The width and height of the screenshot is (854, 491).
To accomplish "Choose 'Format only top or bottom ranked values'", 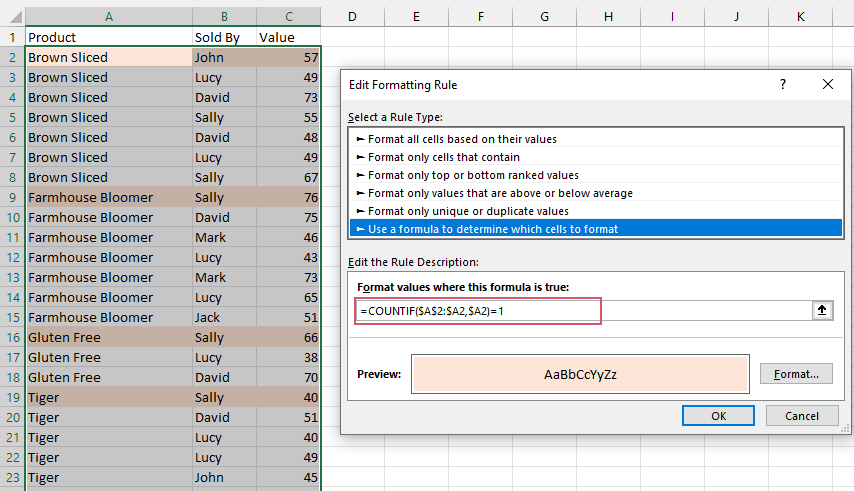I will [x=473, y=175].
